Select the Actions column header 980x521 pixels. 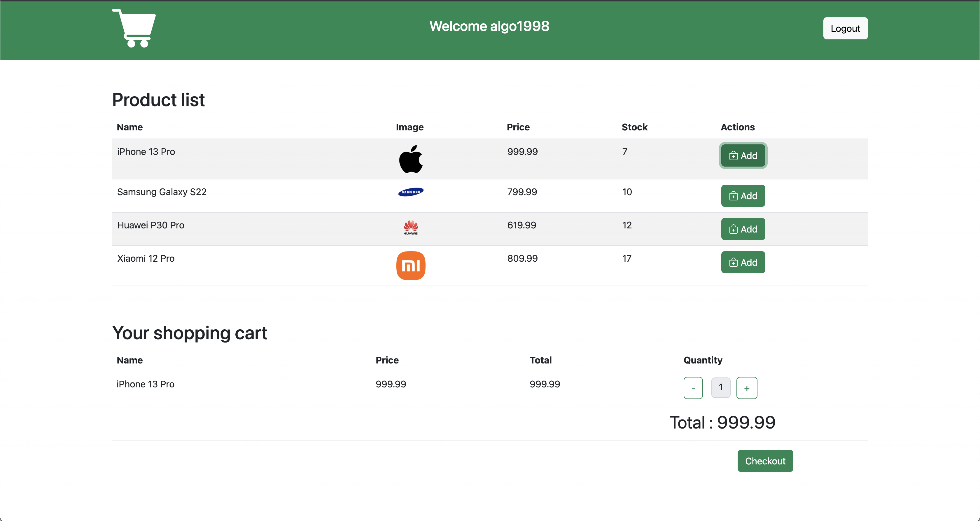click(738, 127)
